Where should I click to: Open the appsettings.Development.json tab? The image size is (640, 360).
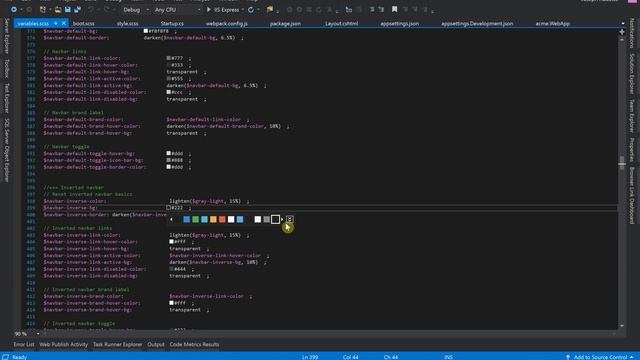[477, 24]
